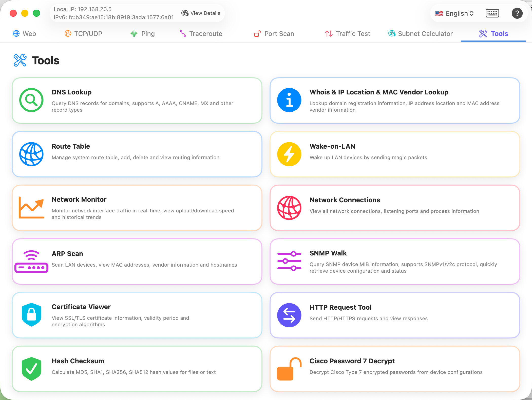Image resolution: width=532 pixels, height=400 pixels.
Task: Click the Network Connections red globe icon
Action: [289, 208]
